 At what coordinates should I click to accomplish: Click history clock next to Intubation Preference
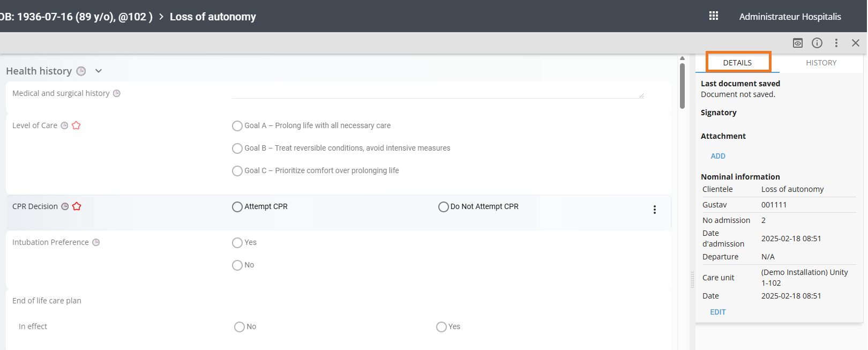96,242
